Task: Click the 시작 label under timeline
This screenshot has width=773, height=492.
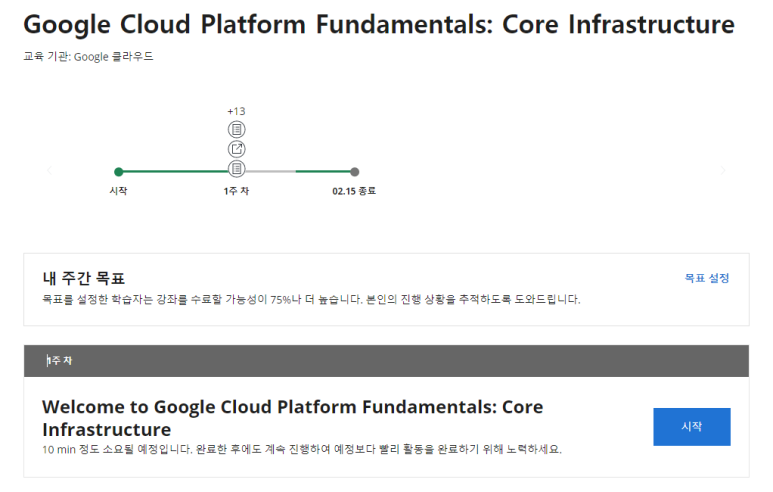Action: [x=118, y=191]
